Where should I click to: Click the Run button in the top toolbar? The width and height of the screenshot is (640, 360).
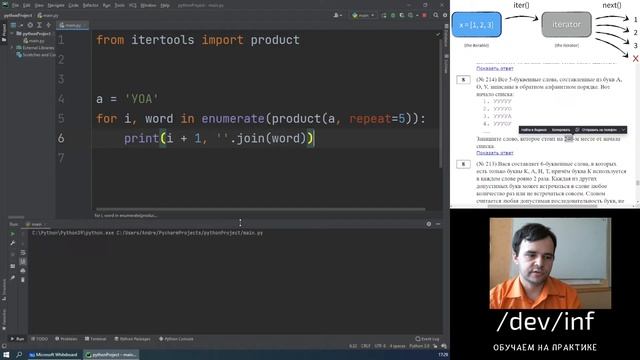(x=384, y=15)
